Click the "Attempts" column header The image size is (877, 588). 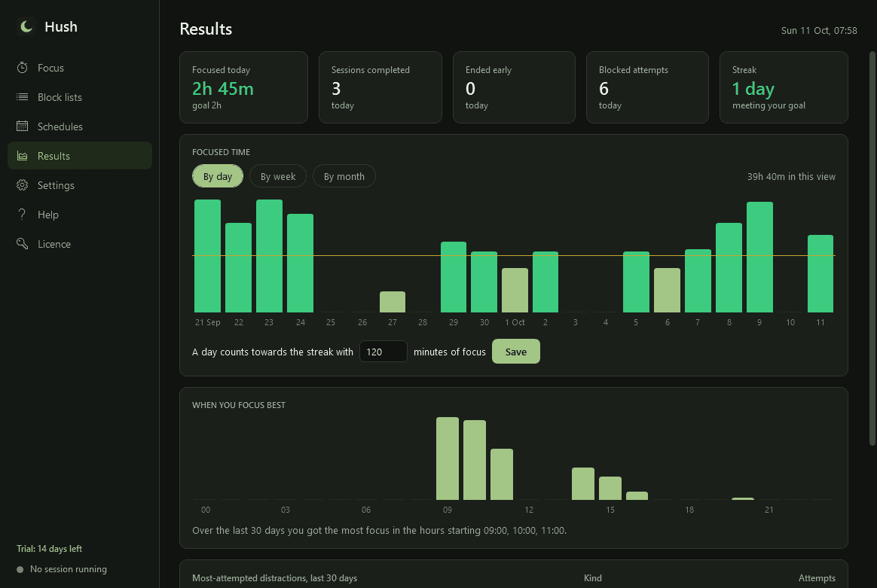pyautogui.click(x=817, y=578)
